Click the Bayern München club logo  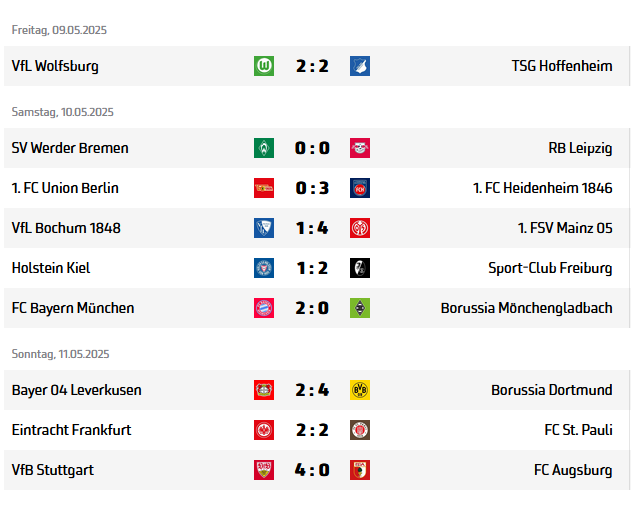(264, 308)
